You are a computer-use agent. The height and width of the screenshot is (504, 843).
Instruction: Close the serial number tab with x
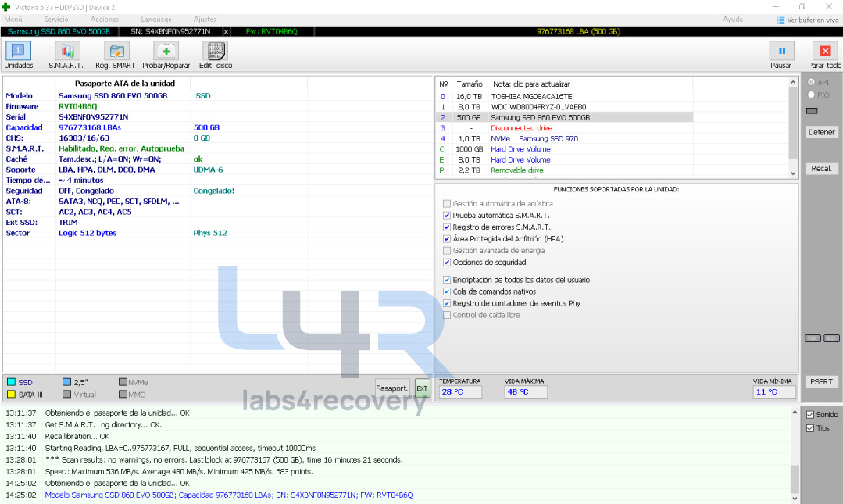[226, 32]
